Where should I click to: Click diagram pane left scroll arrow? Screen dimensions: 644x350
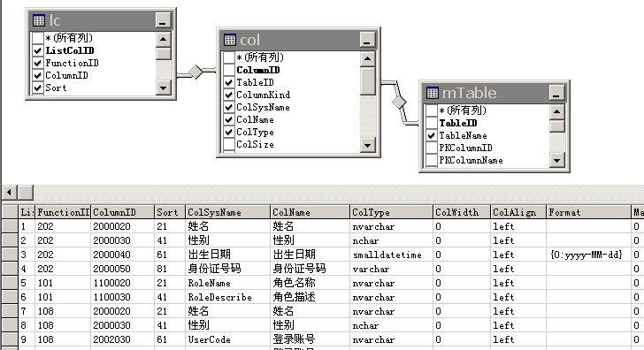pyautogui.click(x=10, y=192)
